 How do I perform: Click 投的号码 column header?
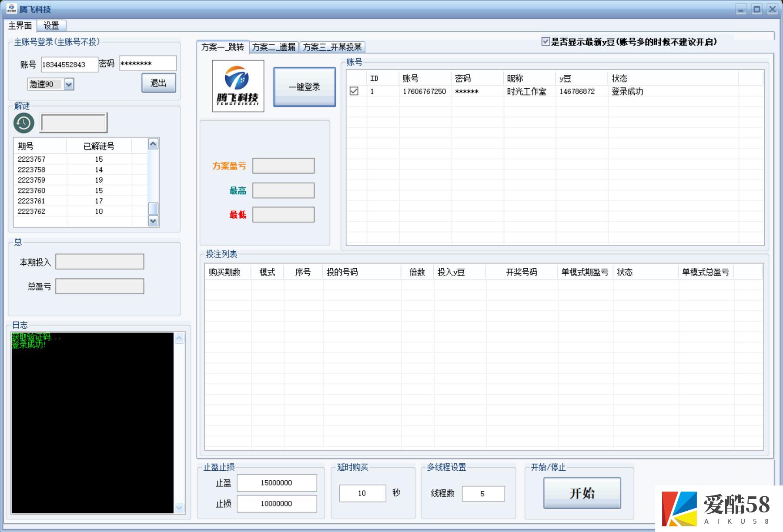point(362,272)
